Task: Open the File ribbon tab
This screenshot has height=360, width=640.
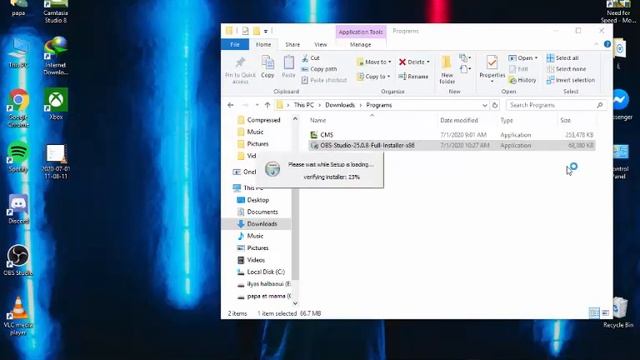Action: click(235, 44)
